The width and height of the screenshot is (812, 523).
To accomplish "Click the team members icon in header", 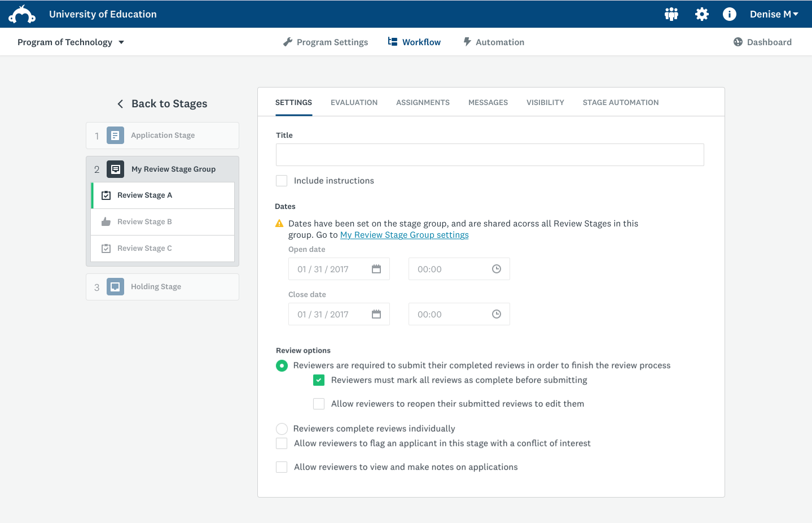I will coord(671,14).
